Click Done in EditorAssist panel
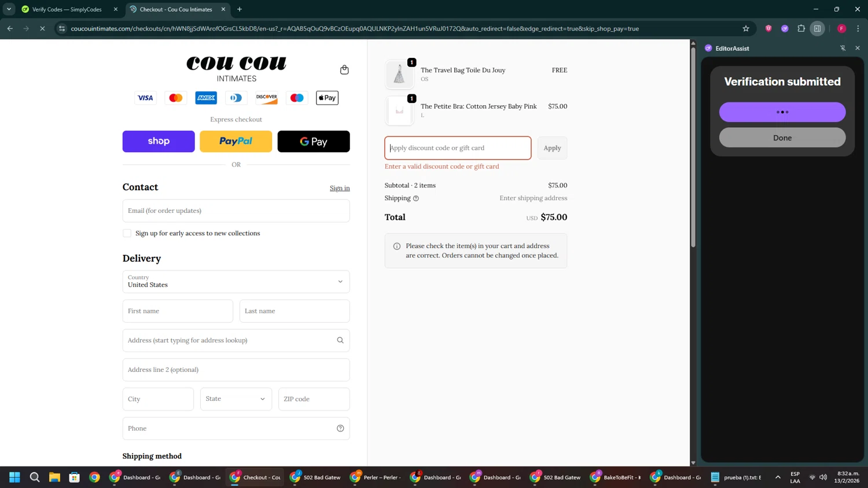The height and width of the screenshot is (488, 868). 782,138
